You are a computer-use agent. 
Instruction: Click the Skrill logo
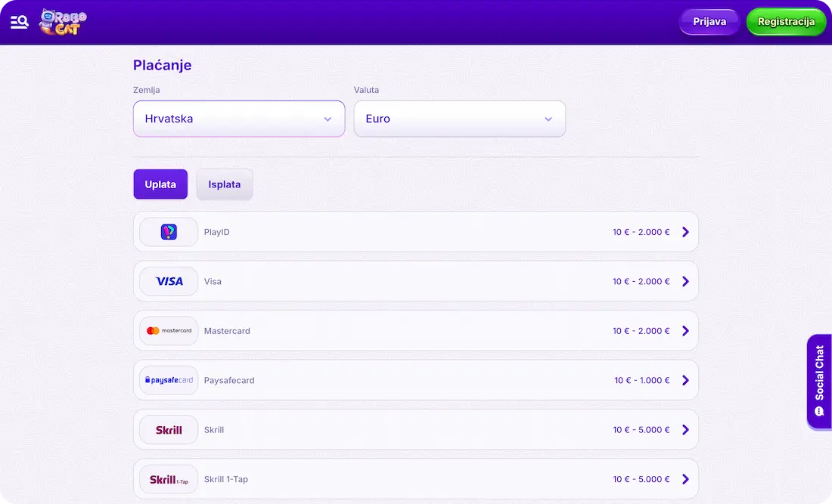[x=169, y=430]
